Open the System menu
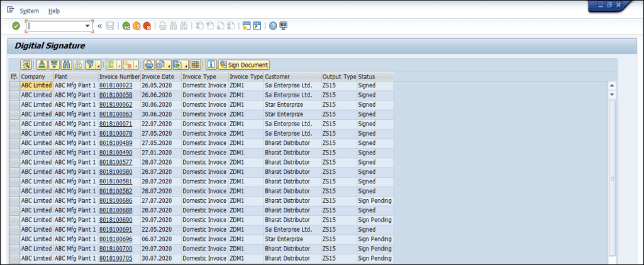 pyautogui.click(x=29, y=11)
